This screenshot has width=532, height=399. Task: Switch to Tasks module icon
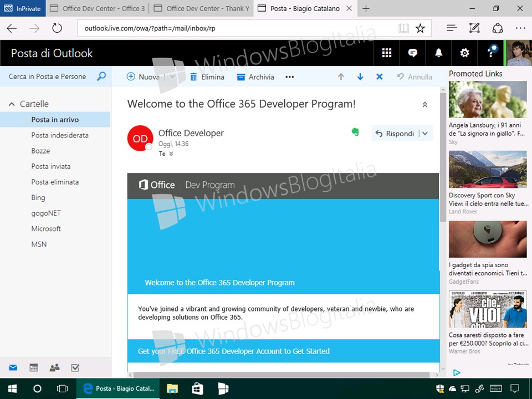click(x=75, y=368)
